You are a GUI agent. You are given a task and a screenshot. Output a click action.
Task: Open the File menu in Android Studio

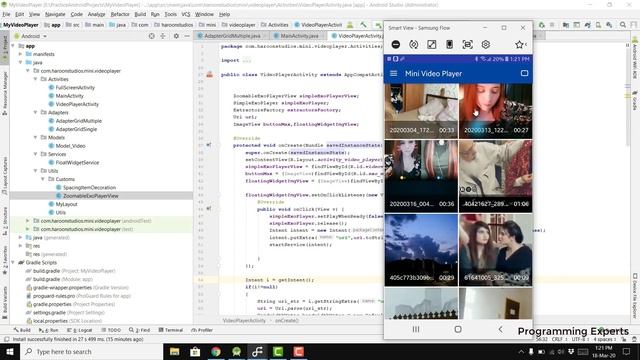tap(6, 14)
